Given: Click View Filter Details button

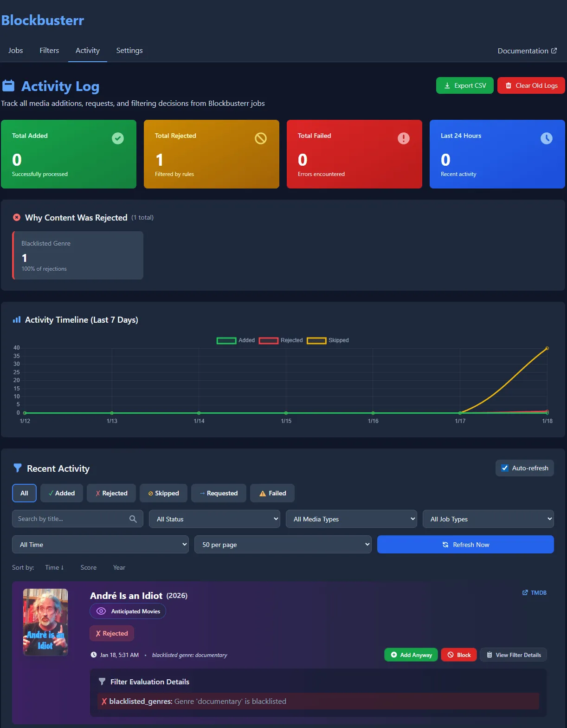Looking at the screenshot, I should (514, 655).
